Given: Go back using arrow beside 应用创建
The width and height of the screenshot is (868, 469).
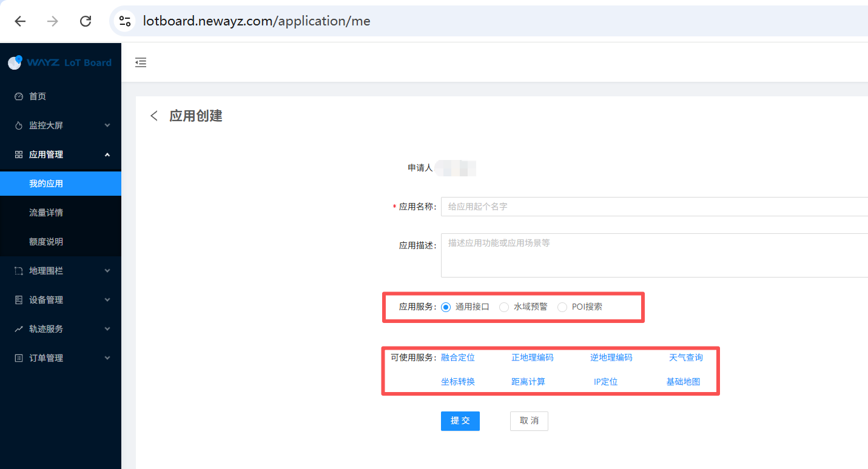Looking at the screenshot, I should (x=154, y=116).
